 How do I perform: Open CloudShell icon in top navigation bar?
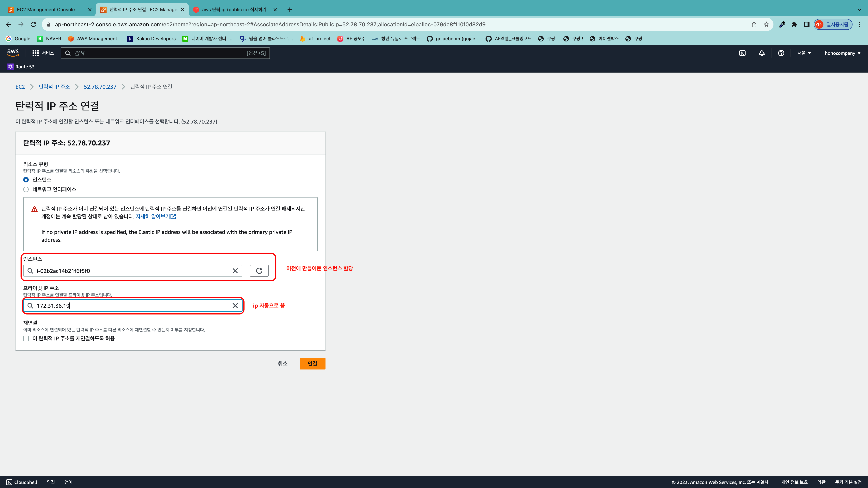pos(742,53)
